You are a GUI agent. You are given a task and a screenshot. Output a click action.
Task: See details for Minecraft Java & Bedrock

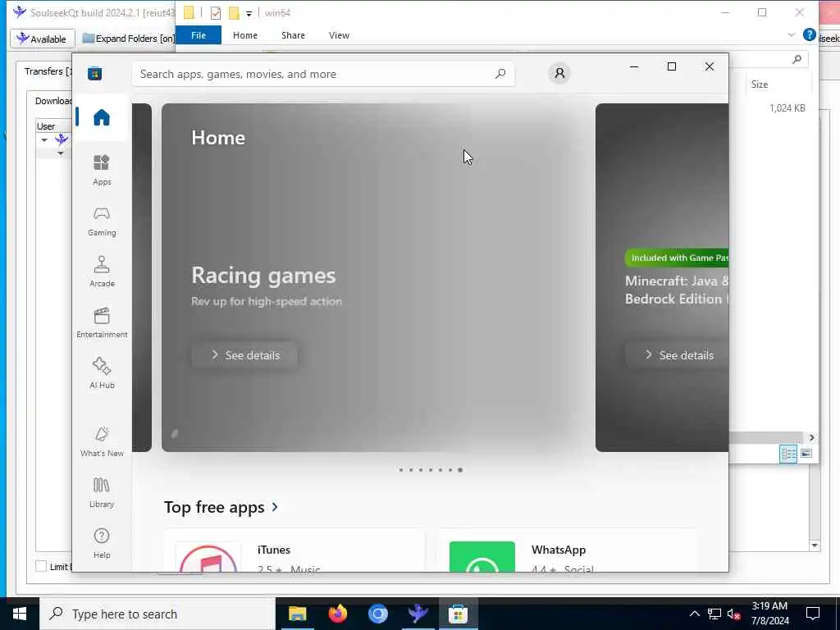677,355
